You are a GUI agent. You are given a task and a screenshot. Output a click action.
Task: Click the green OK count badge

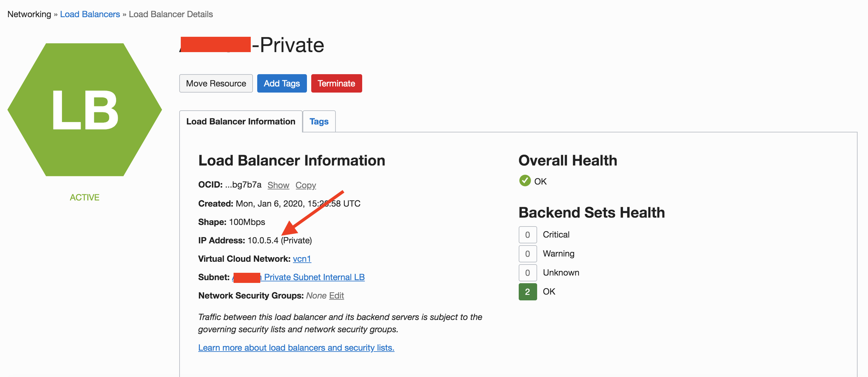[527, 291]
